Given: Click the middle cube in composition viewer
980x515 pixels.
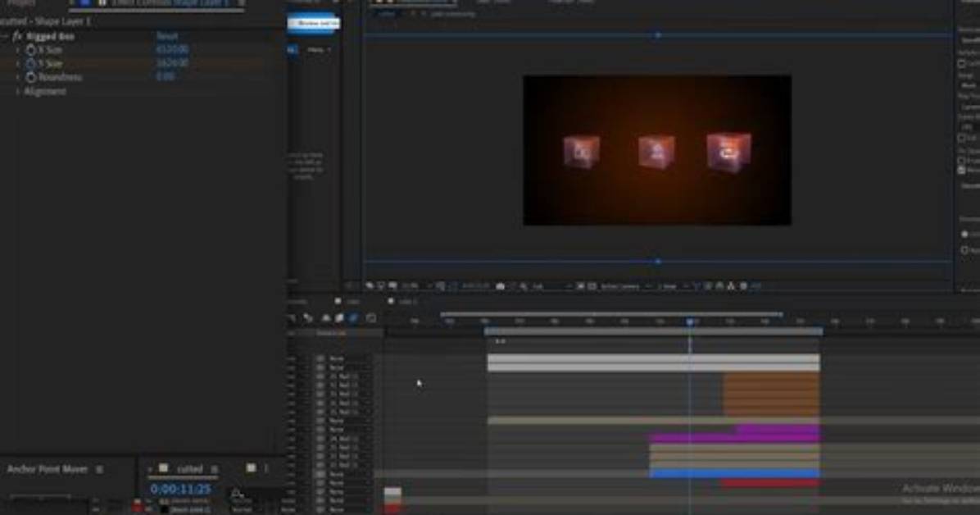Looking at the screenshot, I should (x=656, y=152).
